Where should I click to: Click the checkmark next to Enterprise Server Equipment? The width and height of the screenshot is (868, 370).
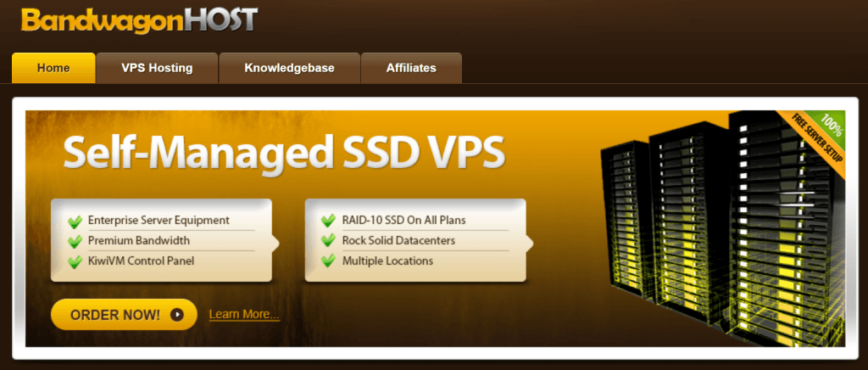coord(75,221)
